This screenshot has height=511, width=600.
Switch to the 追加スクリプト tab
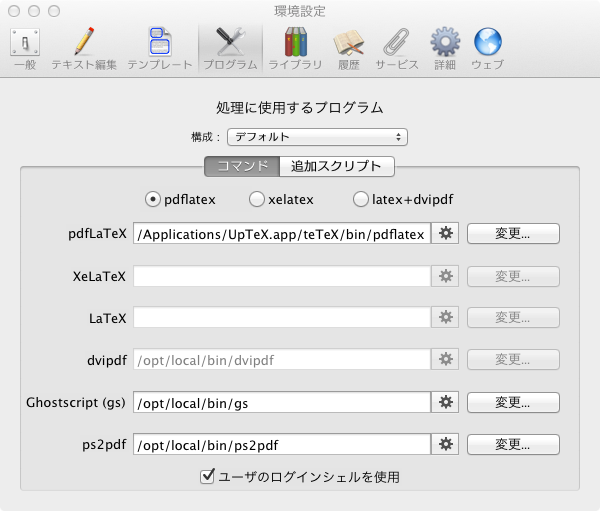tap(336, 166)
